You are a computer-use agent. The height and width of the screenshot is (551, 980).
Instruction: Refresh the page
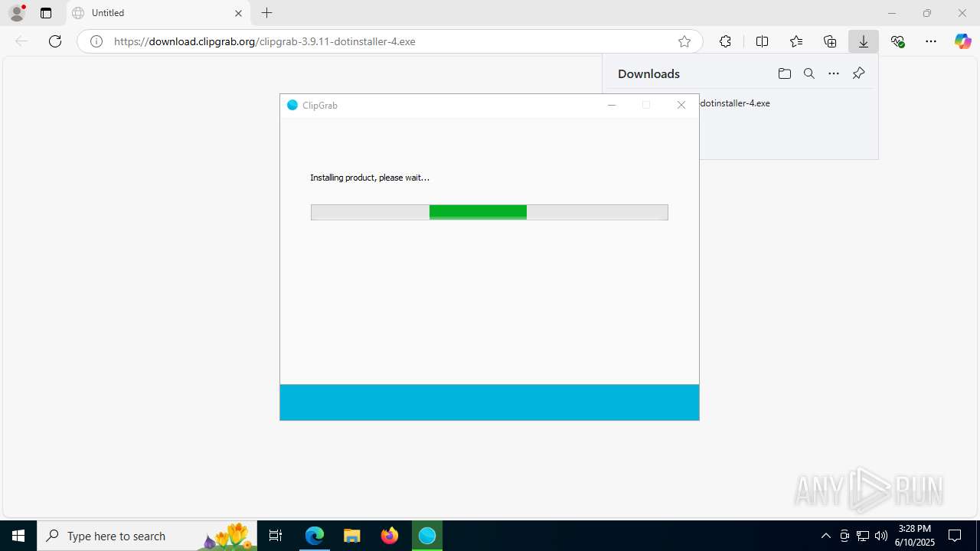coord(55,41)
